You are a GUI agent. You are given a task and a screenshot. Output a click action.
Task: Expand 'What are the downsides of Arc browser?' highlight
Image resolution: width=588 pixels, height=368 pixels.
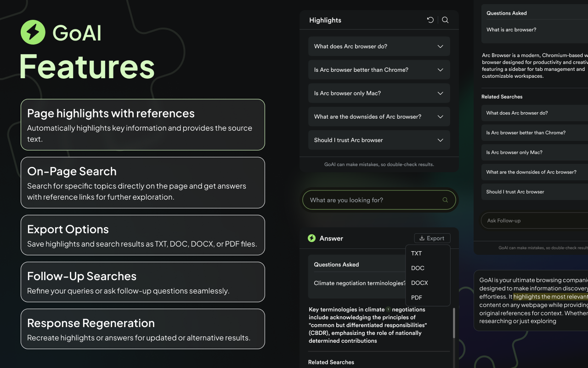(379, 117)
